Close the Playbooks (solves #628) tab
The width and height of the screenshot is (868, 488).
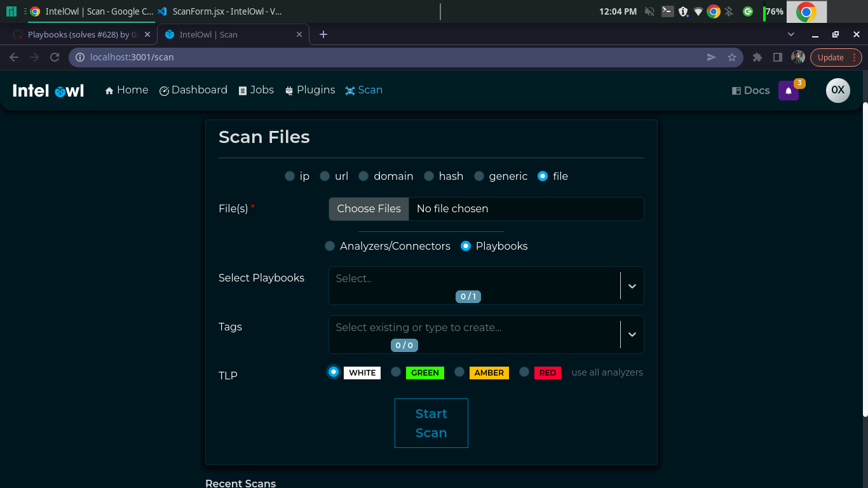[x=147, y=34]
